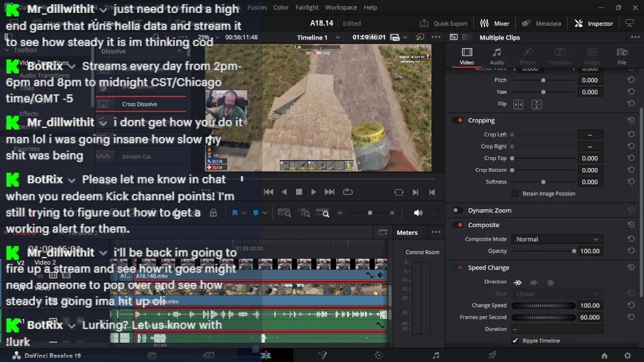
Task: Select full extent zoom icon
Action: click(284, 213)
